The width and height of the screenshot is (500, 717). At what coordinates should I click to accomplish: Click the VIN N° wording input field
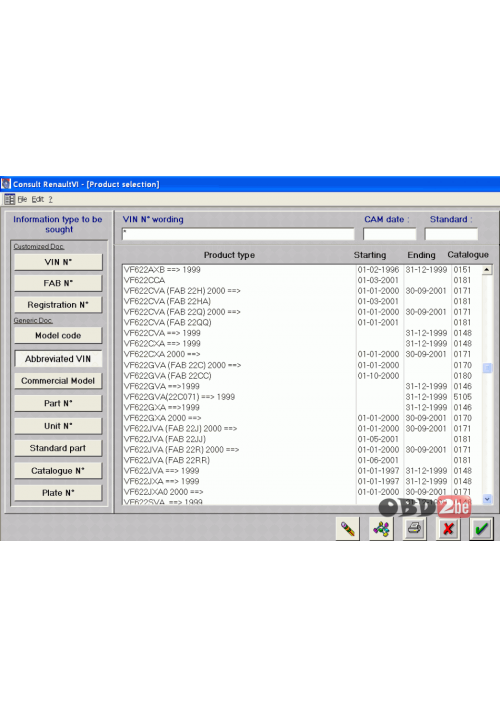coord(238,234)
